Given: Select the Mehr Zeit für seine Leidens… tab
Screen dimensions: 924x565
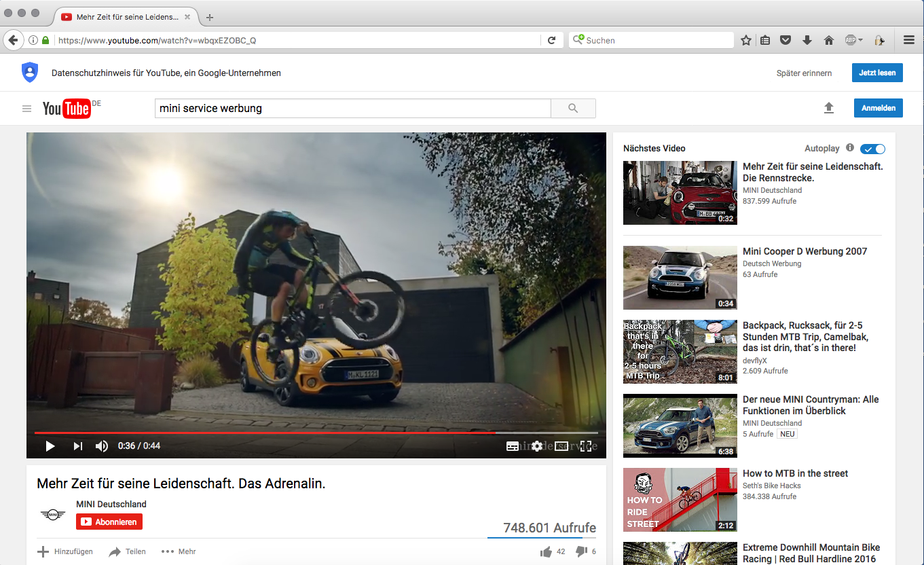Looking at the screenshot, I should [127, 16].
